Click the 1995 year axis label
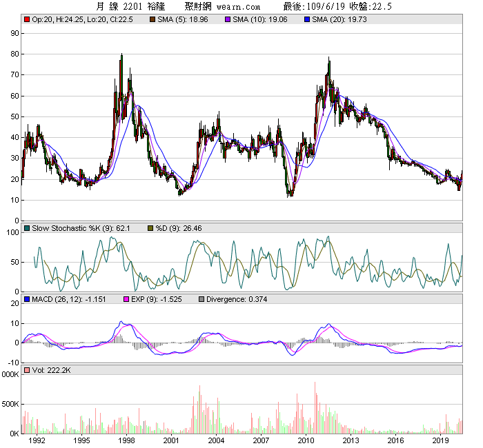Viewport: 483px width, 448px height. pos(81,440)
